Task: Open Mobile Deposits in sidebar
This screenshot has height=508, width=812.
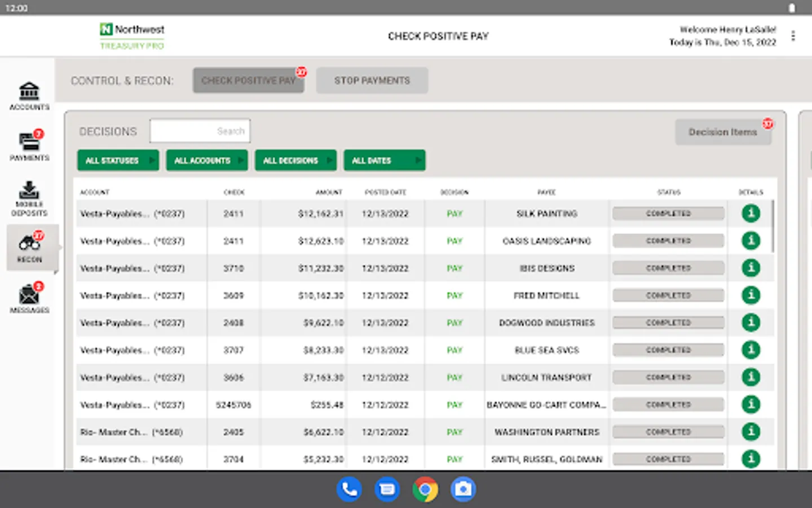Action: click(29, 198)
